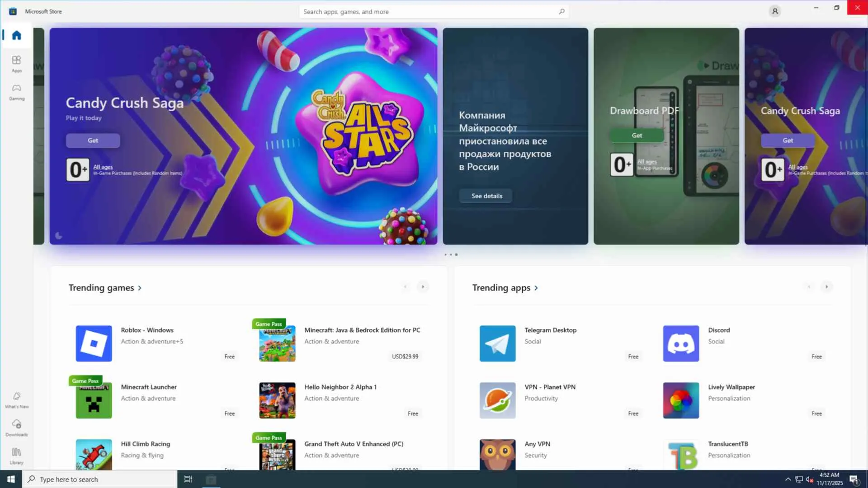This screenshot has width=868, height=488.
Task: Open What's New in the sidebar
Action: [17, 399]
